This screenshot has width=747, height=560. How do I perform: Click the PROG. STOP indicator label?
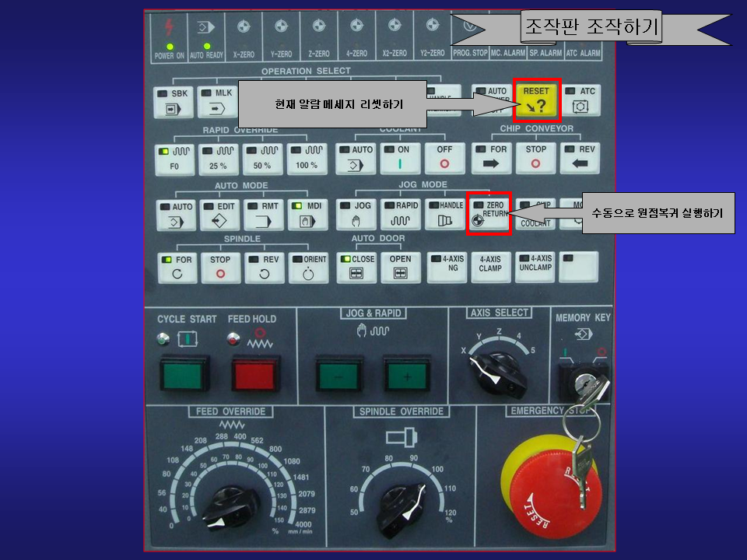pyautogui.click(x=470, y=53)
